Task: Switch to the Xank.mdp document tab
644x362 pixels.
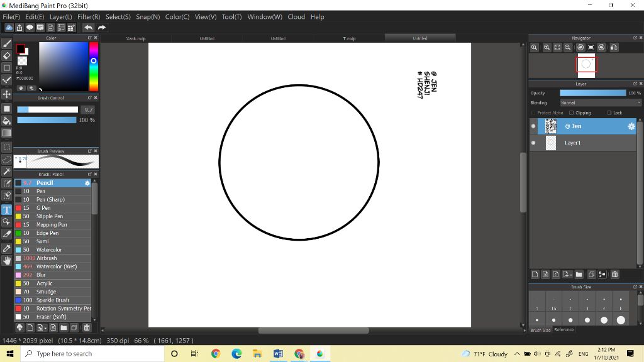Action: 136,38
